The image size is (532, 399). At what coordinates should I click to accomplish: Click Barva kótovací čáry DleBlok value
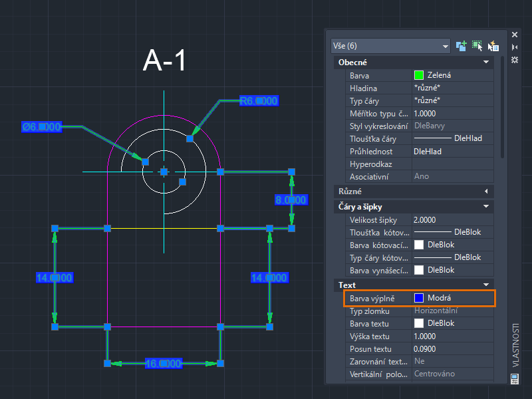click(x=453, y=245)
